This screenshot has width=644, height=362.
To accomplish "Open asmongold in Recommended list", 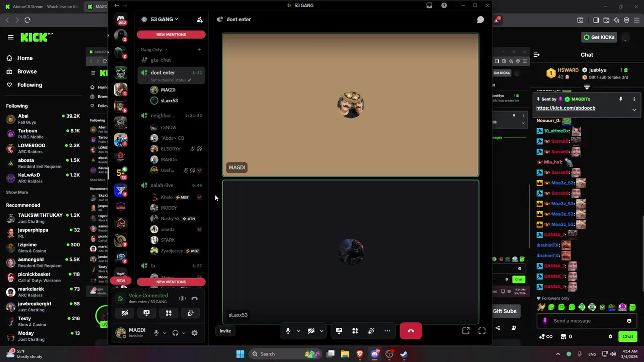I will (43, 262).
